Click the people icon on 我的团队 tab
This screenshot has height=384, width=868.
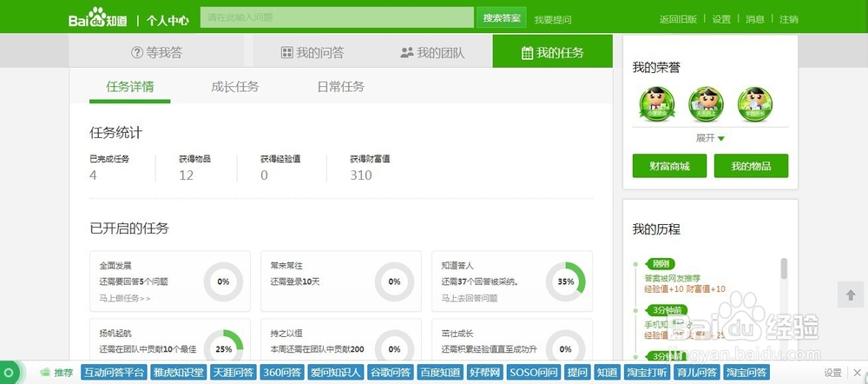pyautogui.click(x=407, y=53)
